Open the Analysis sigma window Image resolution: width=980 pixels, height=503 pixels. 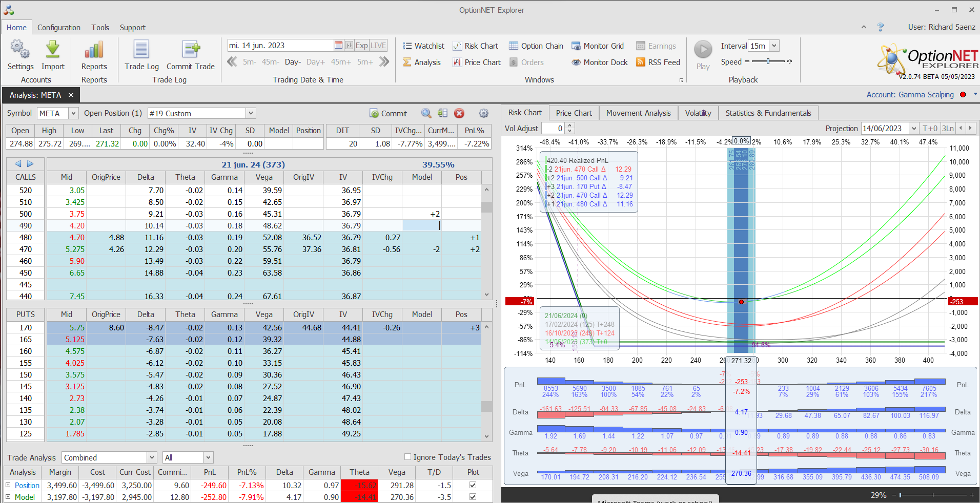(422, 62)
